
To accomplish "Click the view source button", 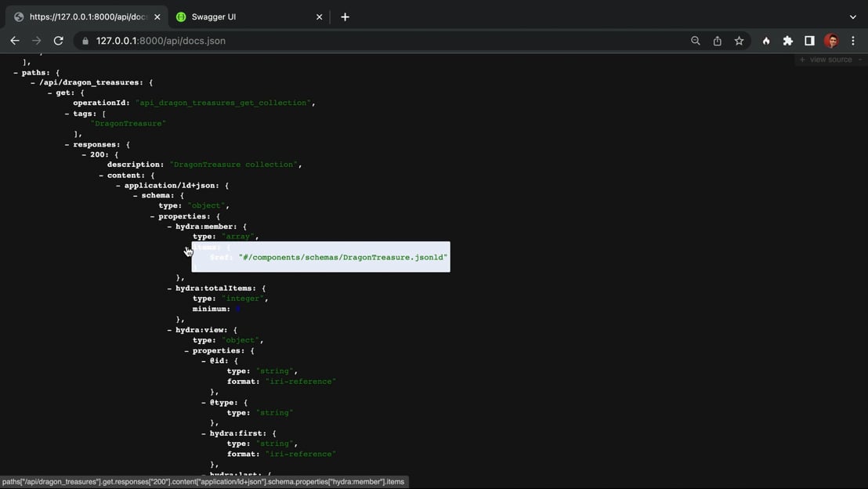I will [830, 60].
